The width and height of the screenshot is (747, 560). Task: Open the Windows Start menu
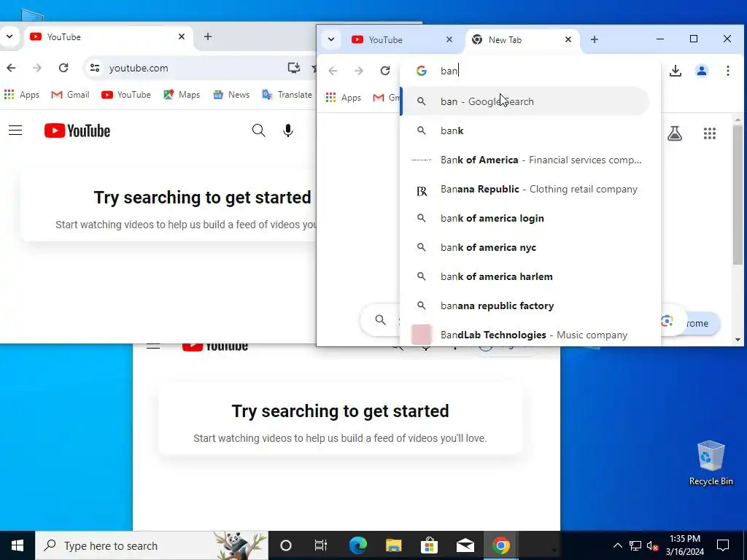click(18, 545)
